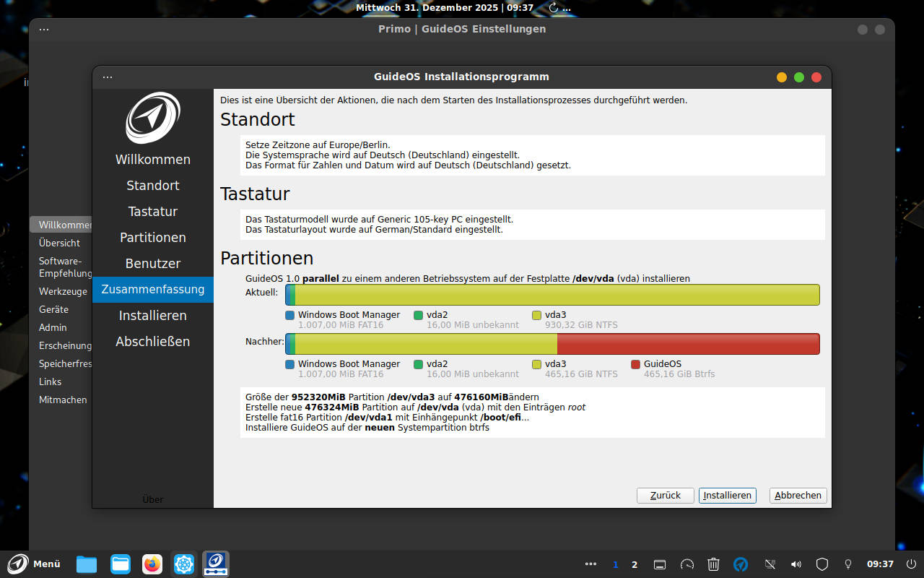Click the Über link in installer sidebar
The image size is (924, 578).
(153, 499)
